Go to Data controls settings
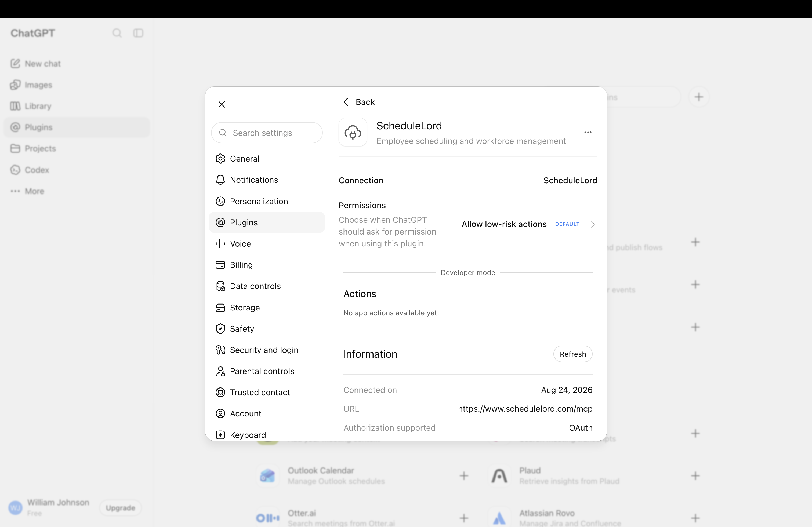Viewport: 812px width, 527px height. [x=267, y=286]
